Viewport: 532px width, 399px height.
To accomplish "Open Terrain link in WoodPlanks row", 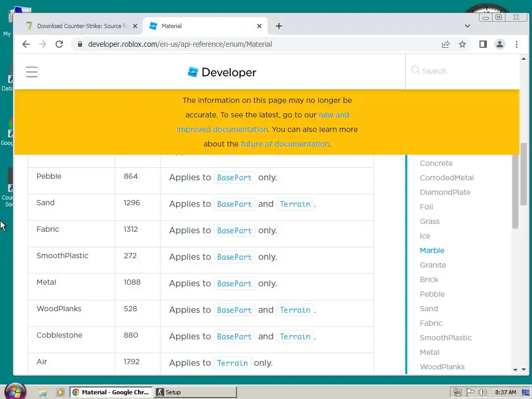I will 295,310.
